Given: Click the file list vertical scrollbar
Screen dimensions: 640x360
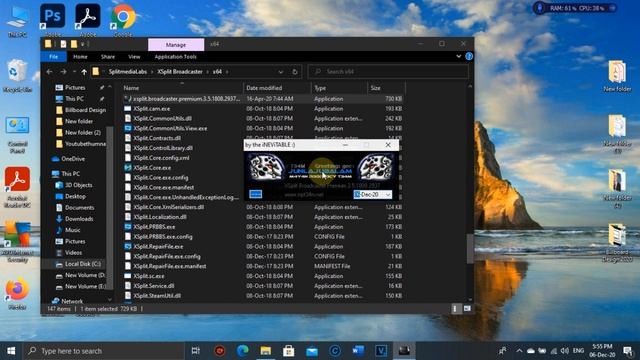Looking at the screenshot, I should (x=470, y=248).
